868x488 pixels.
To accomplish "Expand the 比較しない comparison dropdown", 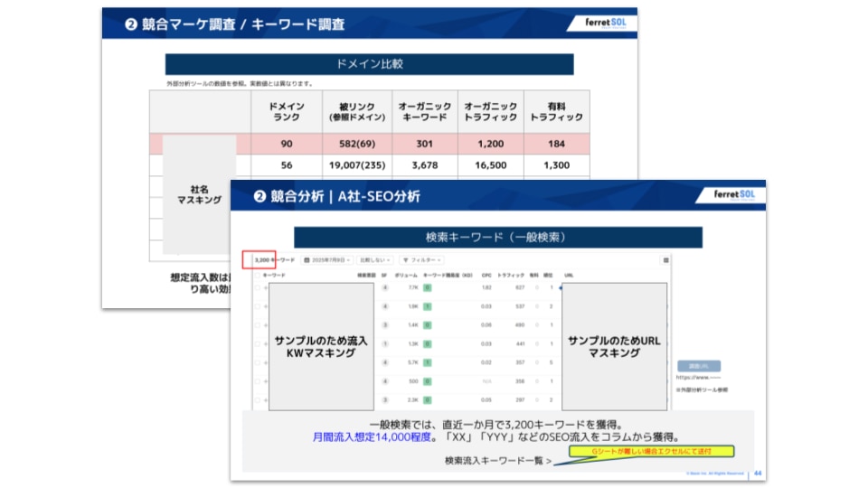I will pos(375,259).
